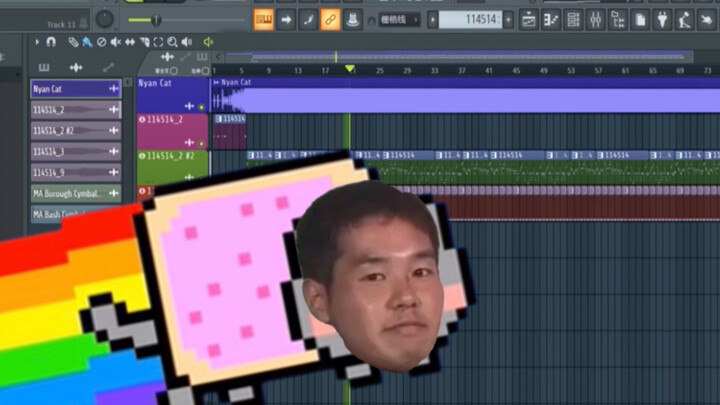Click the touch controller hand icon
Viewport: 720px width, 405px height.
click(x=706, y=20)
